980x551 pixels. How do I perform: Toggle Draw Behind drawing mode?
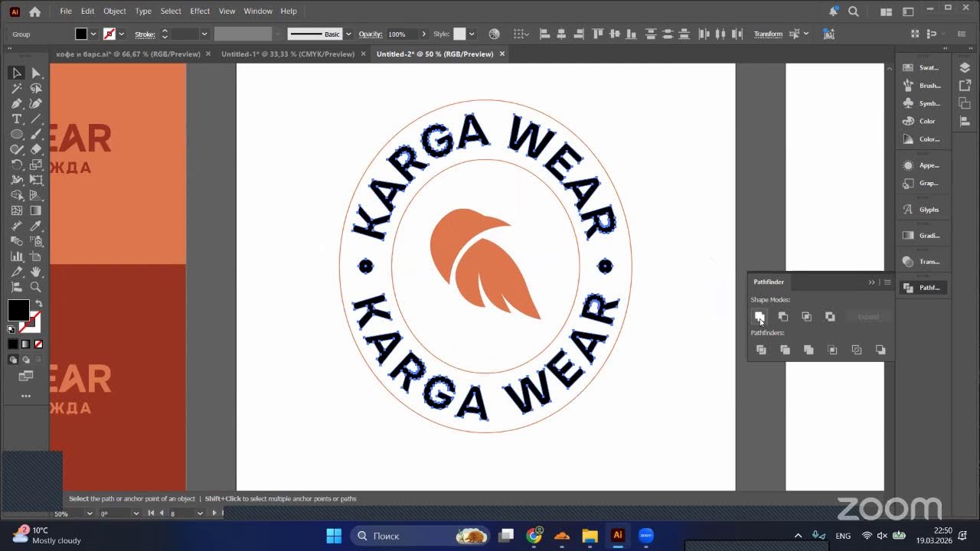[25, 360]
